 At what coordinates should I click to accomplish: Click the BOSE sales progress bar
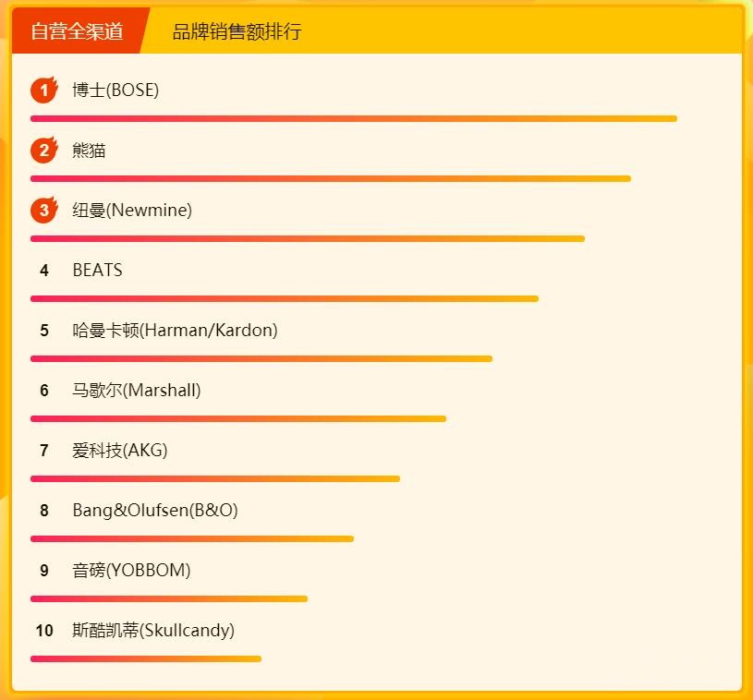pyautogui.click(x=353, y=118)
